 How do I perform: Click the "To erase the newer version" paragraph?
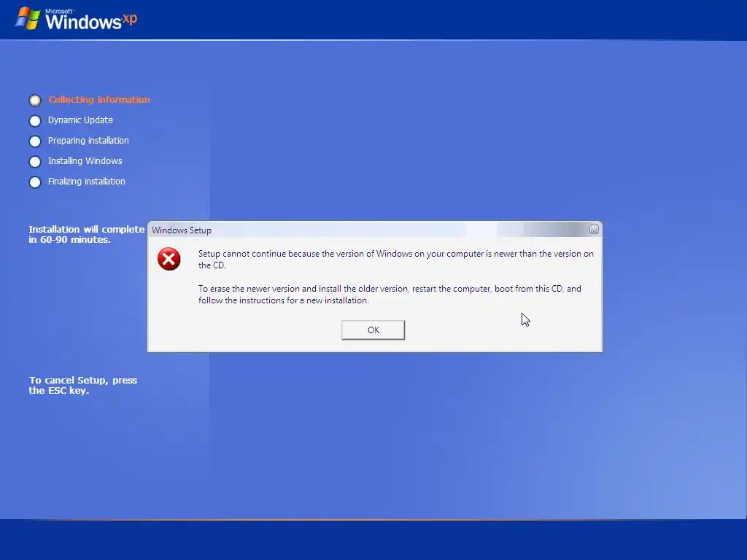(390, 295)
